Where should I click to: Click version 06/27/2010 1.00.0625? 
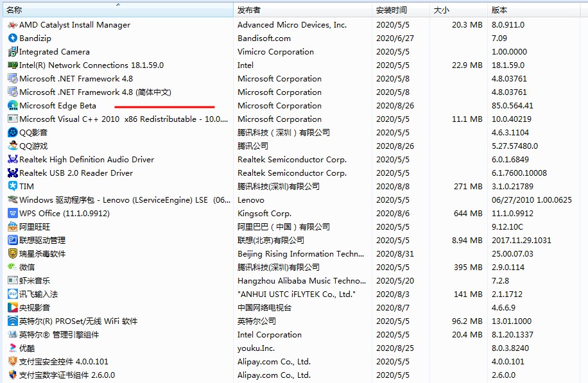tap(532, 200)
